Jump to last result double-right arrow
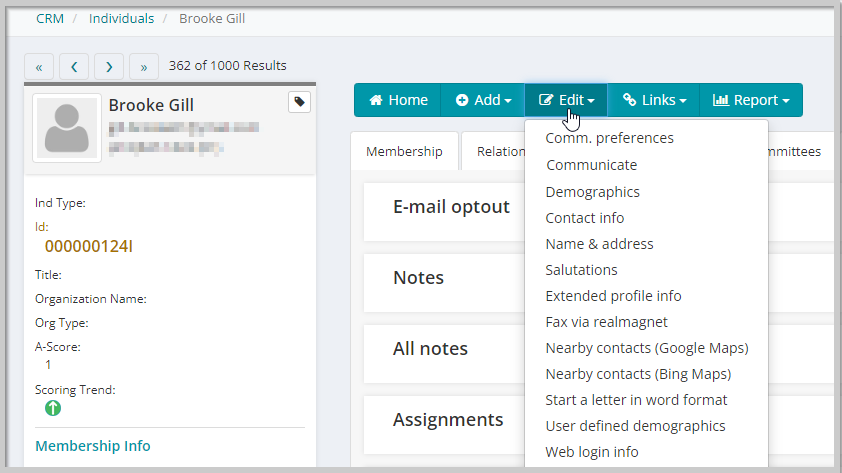Viewport: 842px width, 473px height. point(144,67)
